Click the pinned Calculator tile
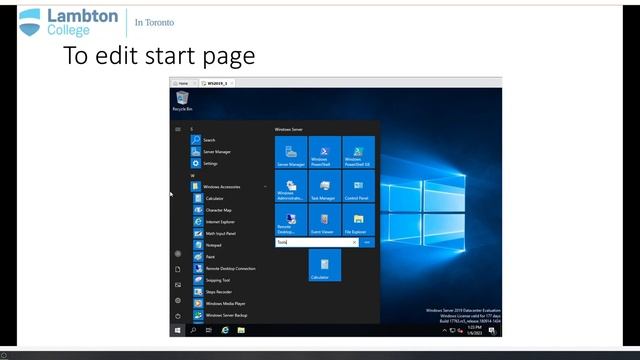The image size is (640, 360). 325,265
